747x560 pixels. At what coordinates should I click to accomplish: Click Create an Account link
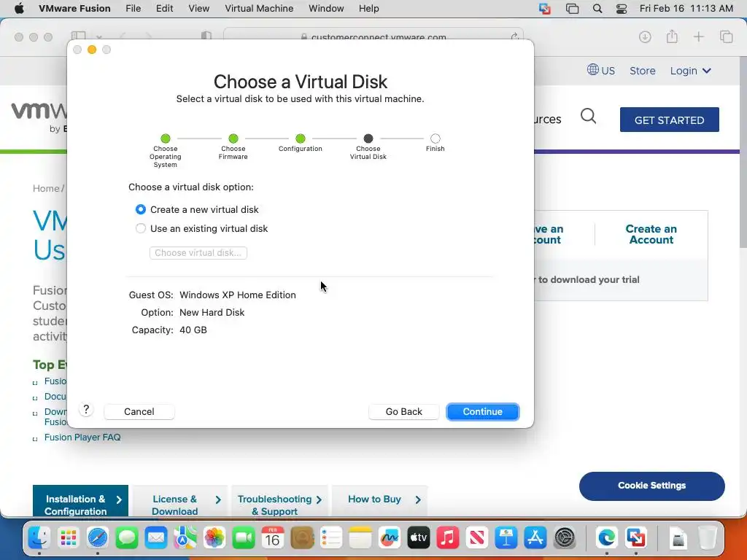click(x=651, y=234)
